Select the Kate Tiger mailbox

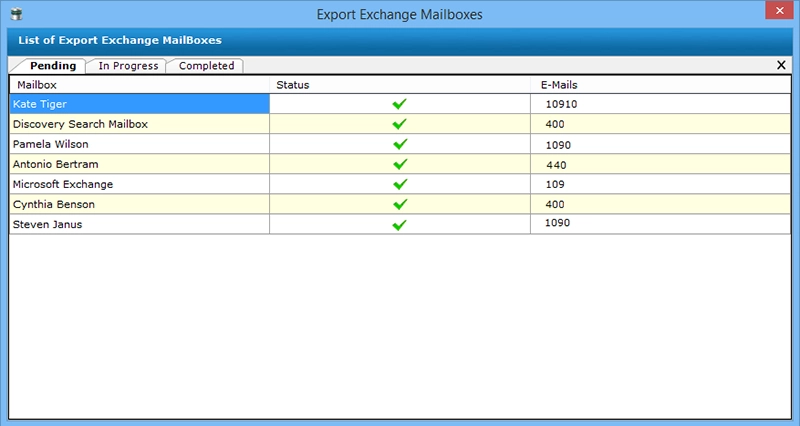pos(139,104)
